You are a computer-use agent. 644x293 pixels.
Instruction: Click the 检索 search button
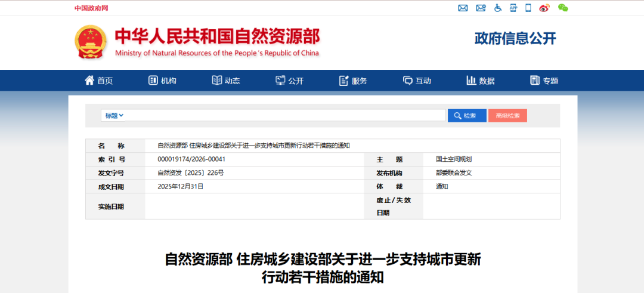pos(466,116)
